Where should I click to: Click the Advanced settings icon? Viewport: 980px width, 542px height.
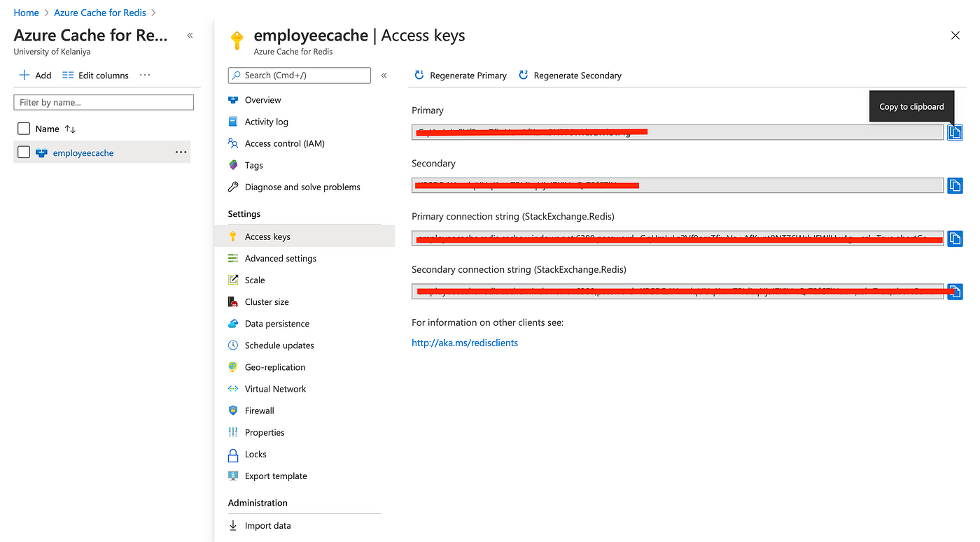click(233, 258)
